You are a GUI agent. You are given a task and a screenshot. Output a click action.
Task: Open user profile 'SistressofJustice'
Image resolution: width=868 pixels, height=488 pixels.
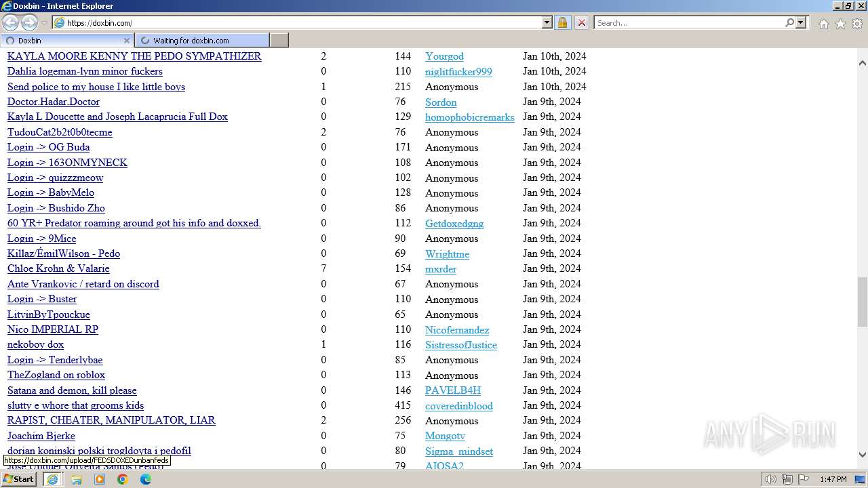pos(461,345)
